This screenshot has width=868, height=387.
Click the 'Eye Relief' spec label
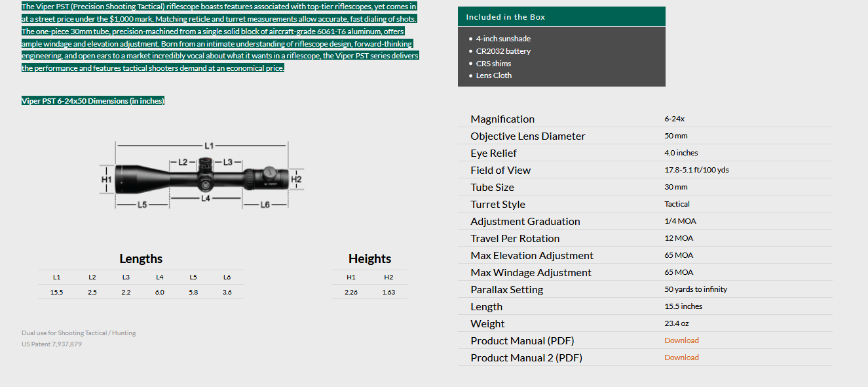(x=493, y=153)
